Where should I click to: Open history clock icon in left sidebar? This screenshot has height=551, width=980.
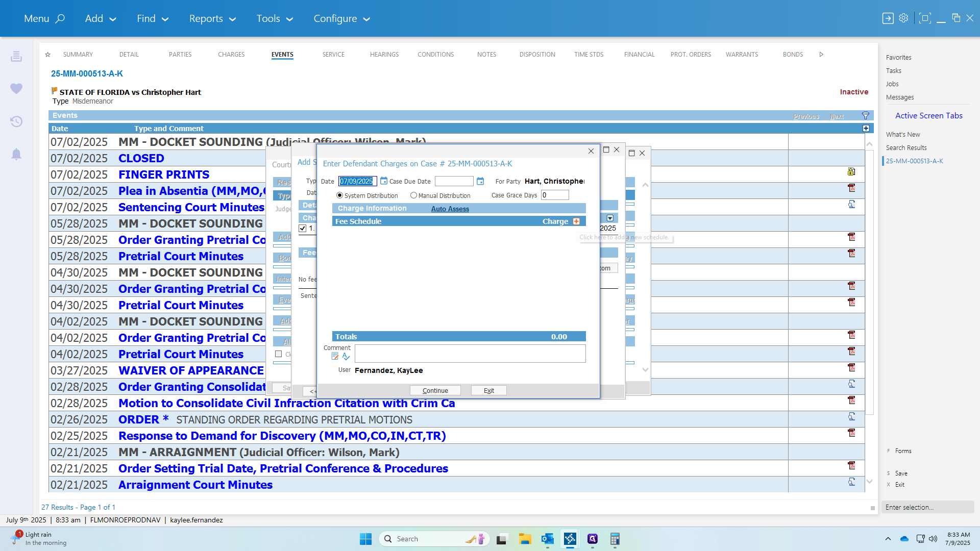pyautogui.click(x=16, y=121)
